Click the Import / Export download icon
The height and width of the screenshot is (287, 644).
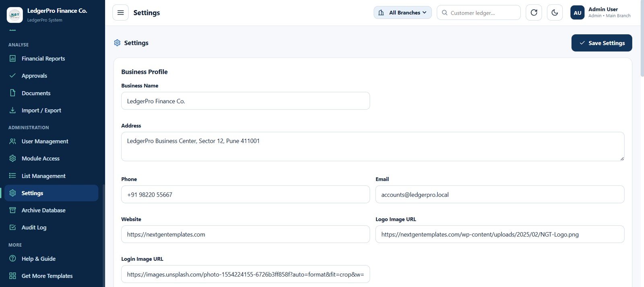click(12, 110)
